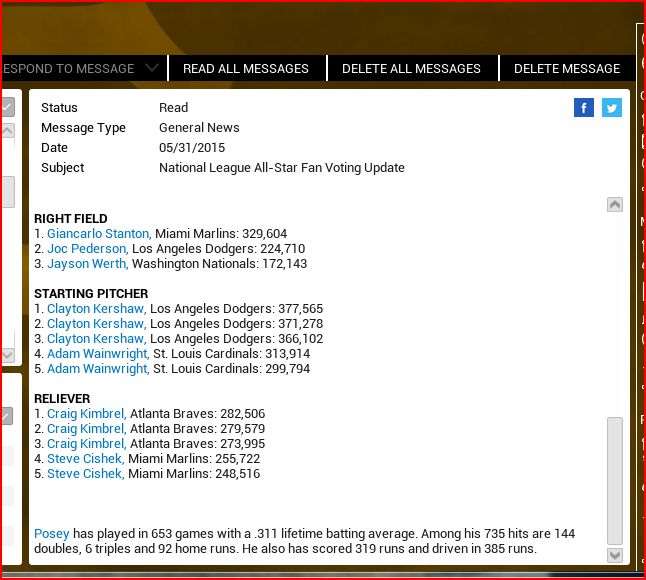
Task: Share message on Facebook
Action: (x=583, y=108)
